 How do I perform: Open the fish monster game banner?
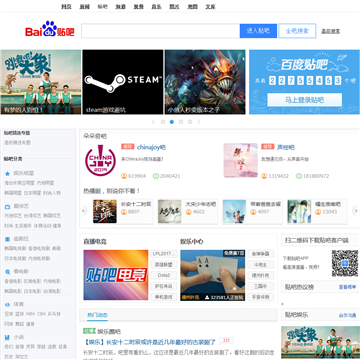(205, 82)
